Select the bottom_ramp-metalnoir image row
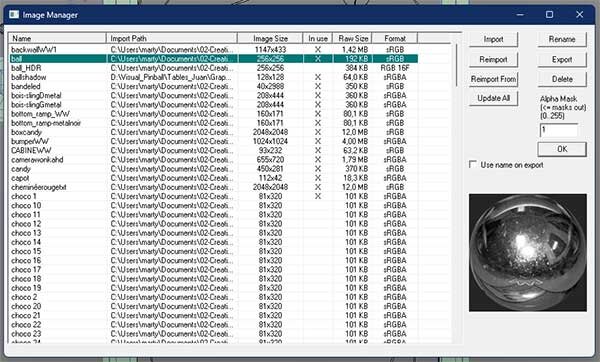The height and width of the screenshot is (362, 600). [213, 123]
